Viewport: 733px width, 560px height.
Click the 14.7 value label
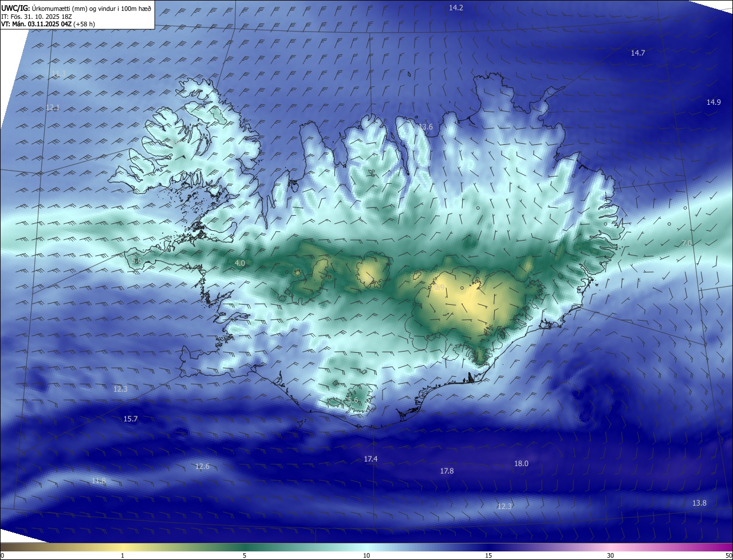coord(638,53)
